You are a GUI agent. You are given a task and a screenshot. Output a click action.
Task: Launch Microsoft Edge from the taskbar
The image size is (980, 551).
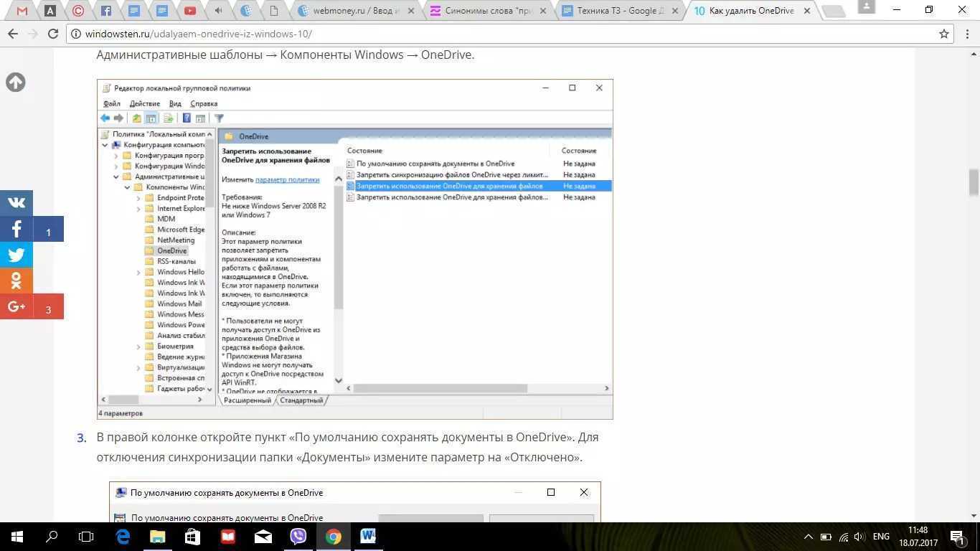[123, 536]
